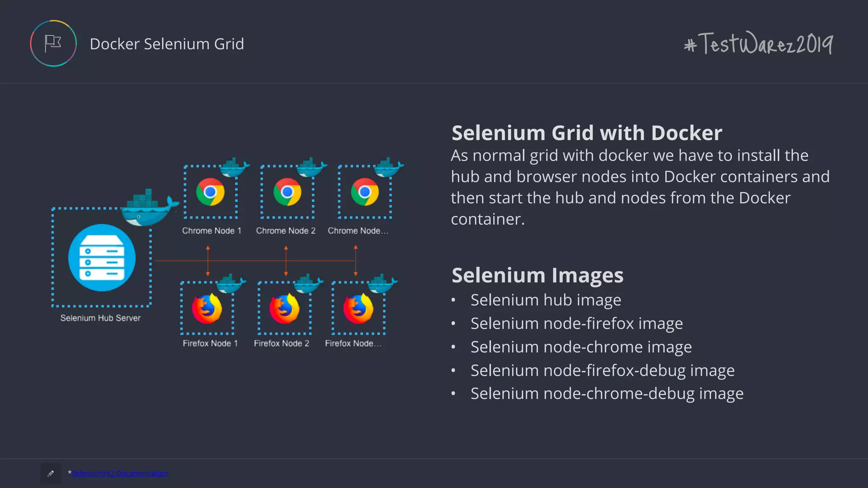This screenshot has width=868, height=488.
Task: Click the 'Chrome Node...' label
Action: [358, 231]
